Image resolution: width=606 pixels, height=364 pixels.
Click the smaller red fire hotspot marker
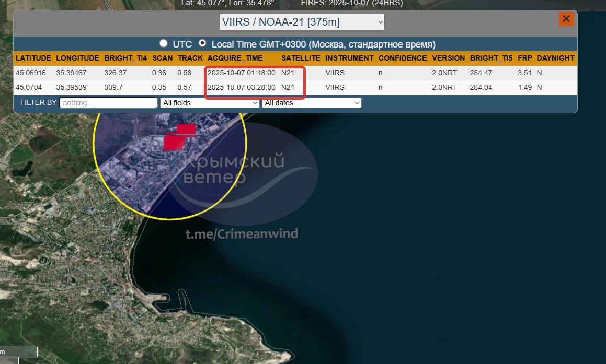pos(187,128)
